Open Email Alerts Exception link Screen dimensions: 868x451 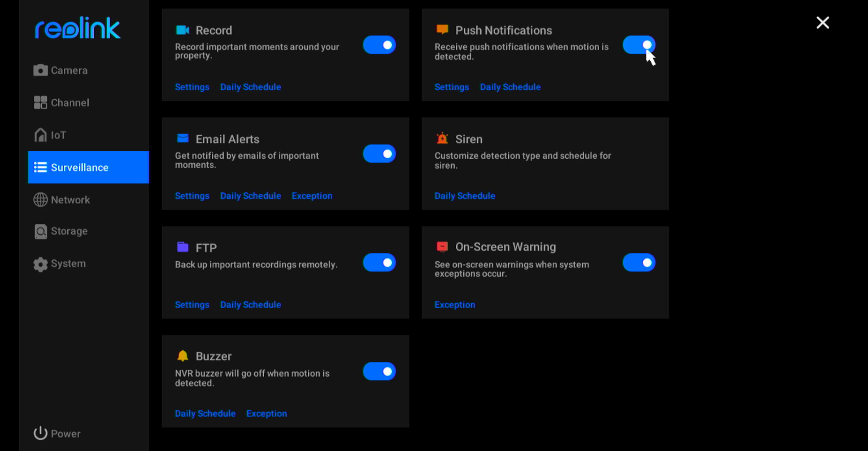312,196
